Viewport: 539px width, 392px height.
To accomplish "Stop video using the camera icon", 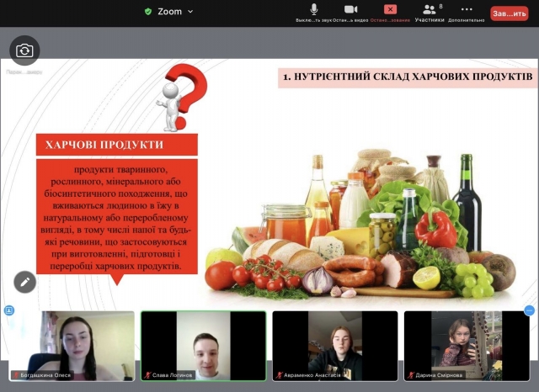I will [x=351, y=10].
